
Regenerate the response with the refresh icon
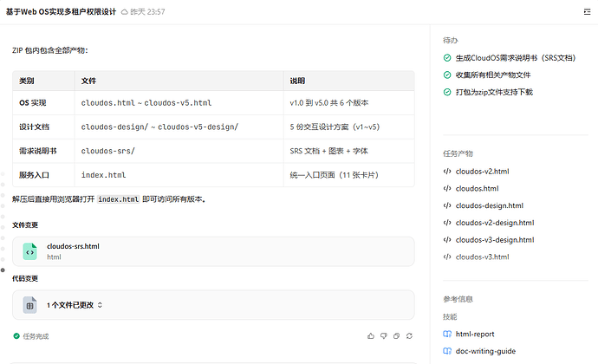click(x=409, y=335)
